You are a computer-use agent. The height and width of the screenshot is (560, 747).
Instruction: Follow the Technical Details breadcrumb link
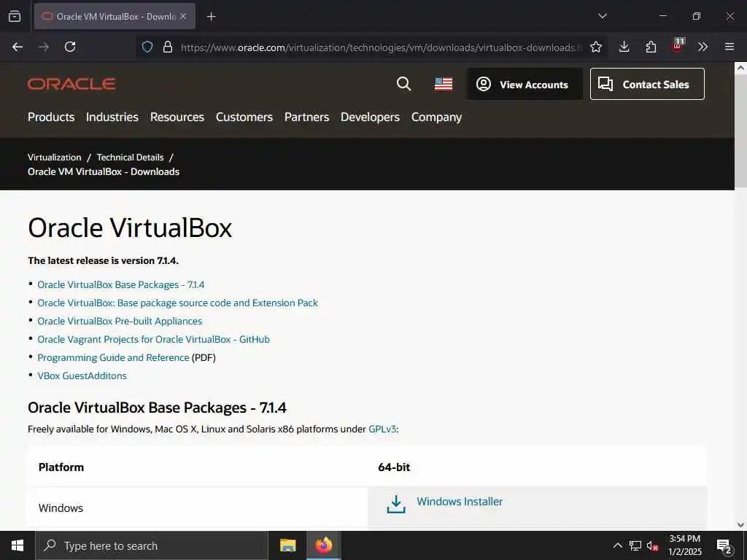coord(130,157)
